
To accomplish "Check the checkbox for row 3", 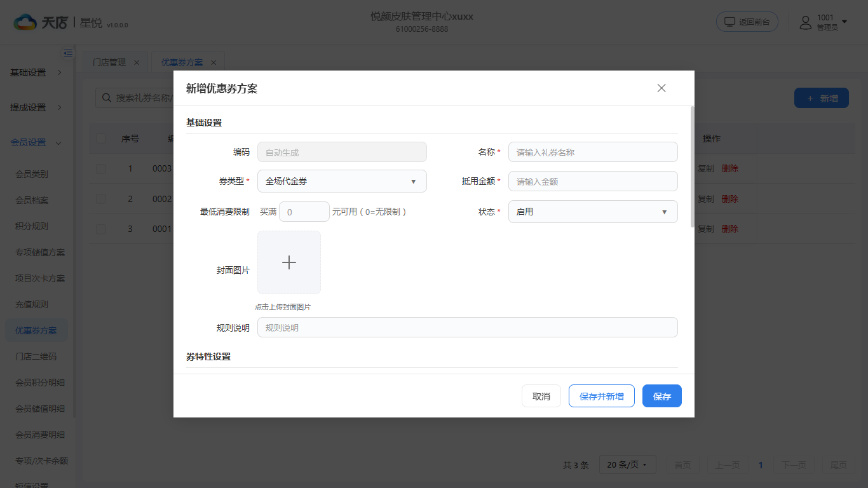I will tap(101, 229).
